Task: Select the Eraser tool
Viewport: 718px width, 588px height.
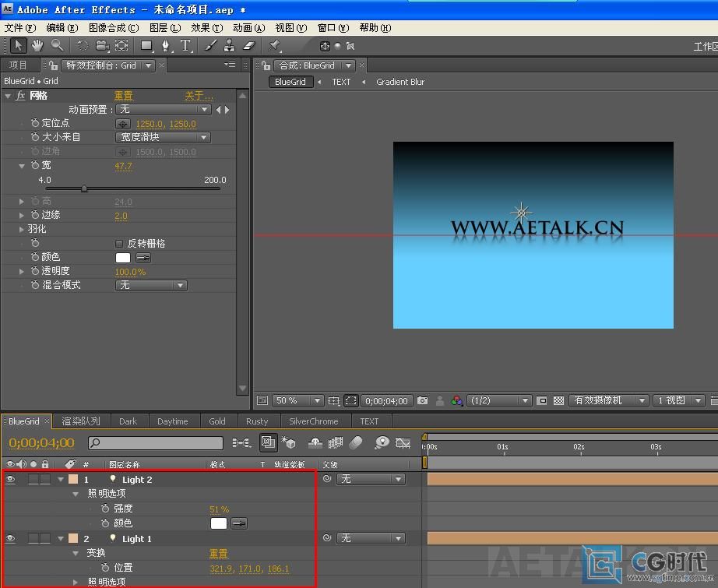Action: 248,45
